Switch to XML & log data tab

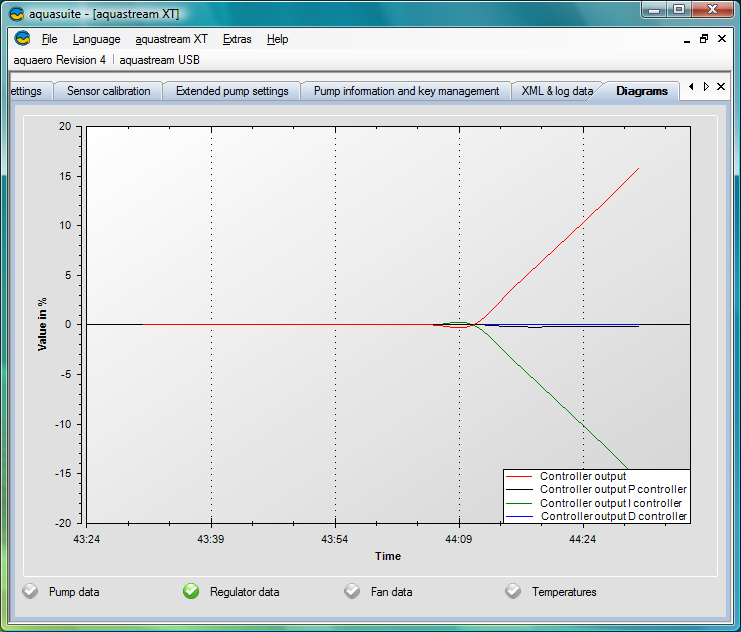[557, 91]
